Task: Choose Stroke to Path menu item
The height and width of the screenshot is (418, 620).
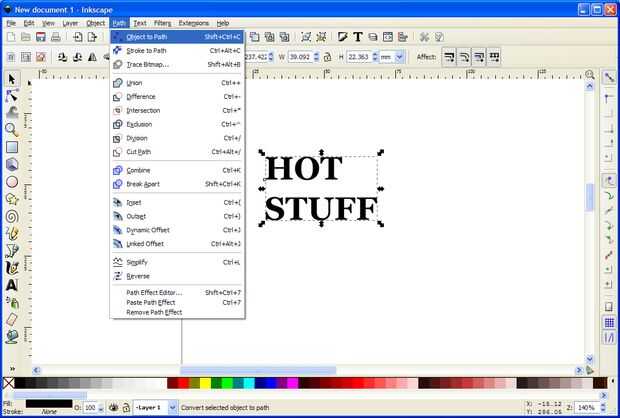Action: click(177, 51)
